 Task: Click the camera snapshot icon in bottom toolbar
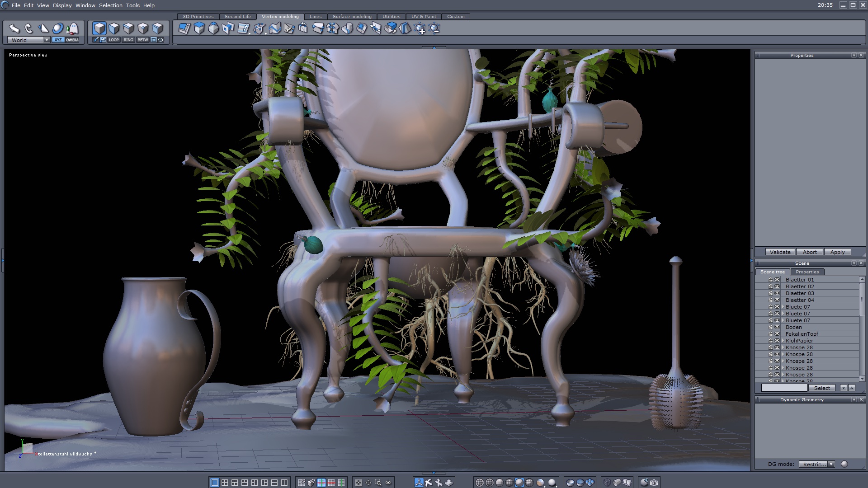[654, 483]
